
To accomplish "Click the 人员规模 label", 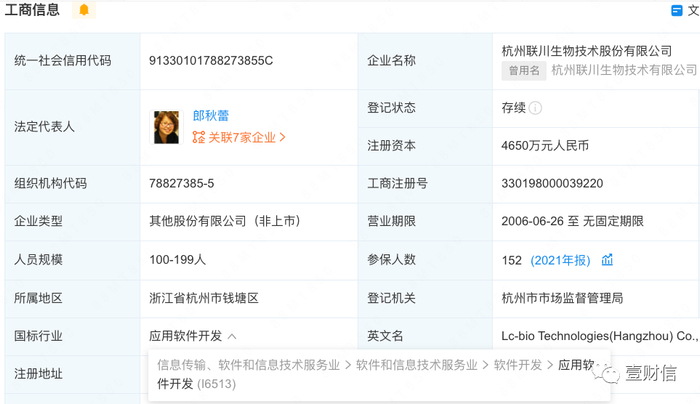I will pyautogui.click(x=38, y=259).
